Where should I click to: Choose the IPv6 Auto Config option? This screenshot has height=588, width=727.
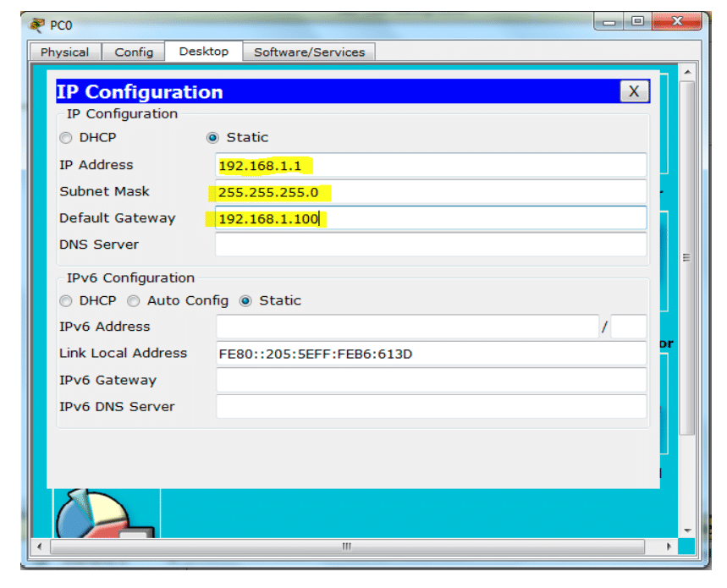tap(134, 300)
